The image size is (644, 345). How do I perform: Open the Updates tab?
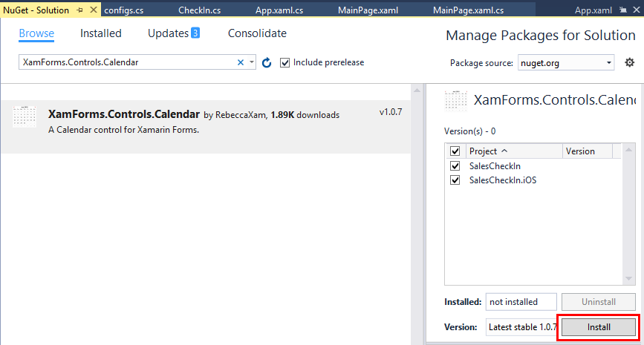click(x=168, y=33)
